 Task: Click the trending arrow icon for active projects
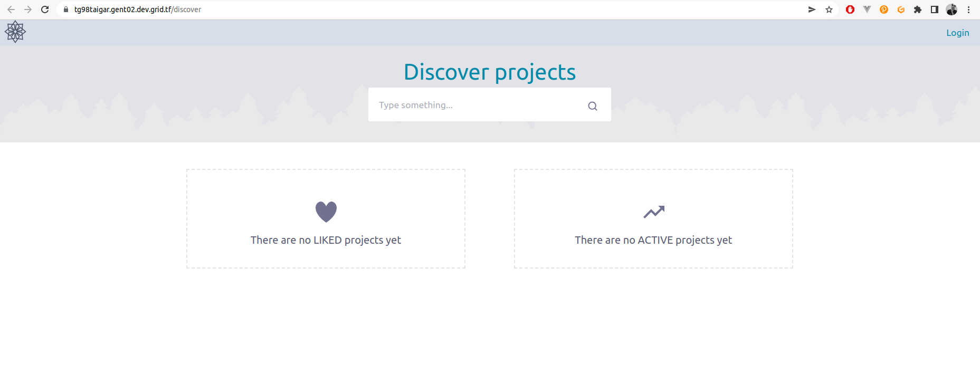[654, 212]
